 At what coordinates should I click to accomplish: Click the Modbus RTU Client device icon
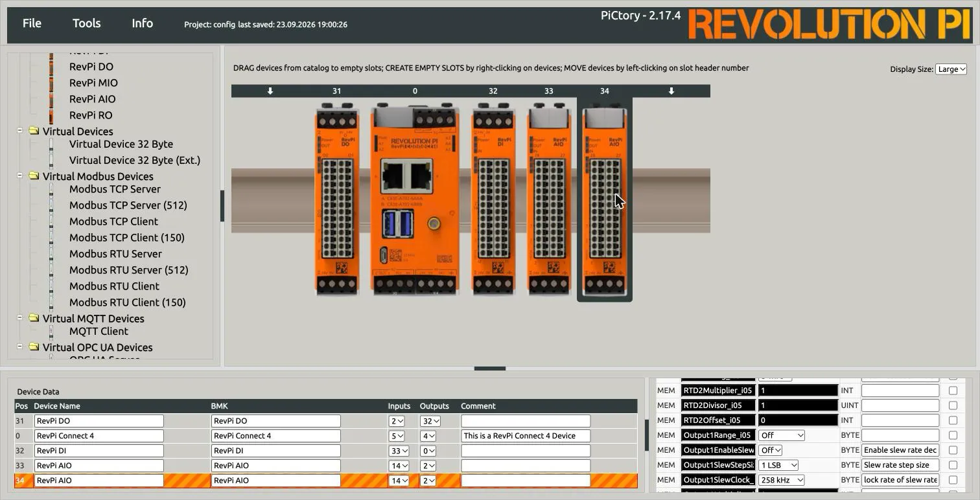pos(51,286)
